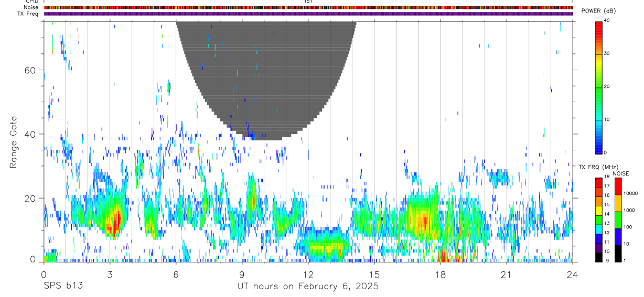644x297 pixels.
Task: Select the green segment of NOISE bar
Action: (x=618, y=220)
